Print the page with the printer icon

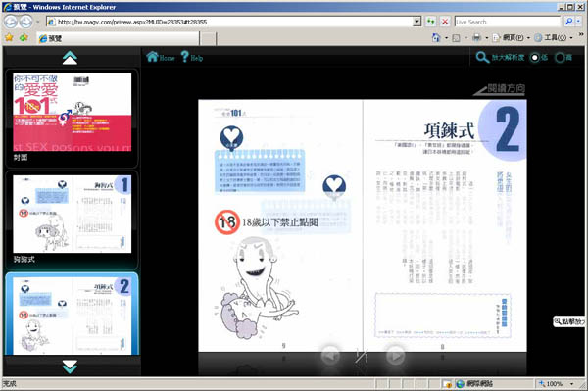[476, 38]
